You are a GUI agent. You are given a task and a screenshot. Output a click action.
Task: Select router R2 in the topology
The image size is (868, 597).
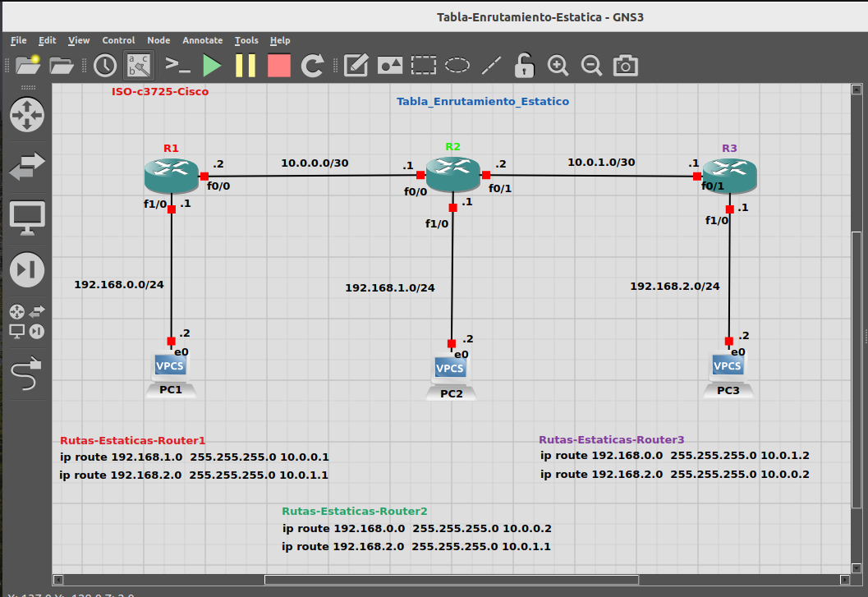point(452,174)
